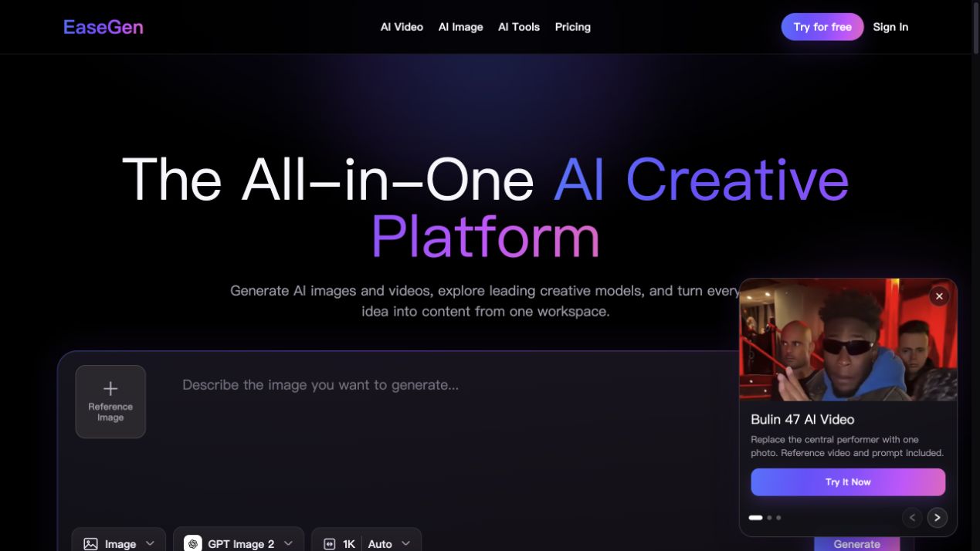Click the image mode picture icon
The height and width of the screenshot is (551, 980).
[x=90, y=544]
